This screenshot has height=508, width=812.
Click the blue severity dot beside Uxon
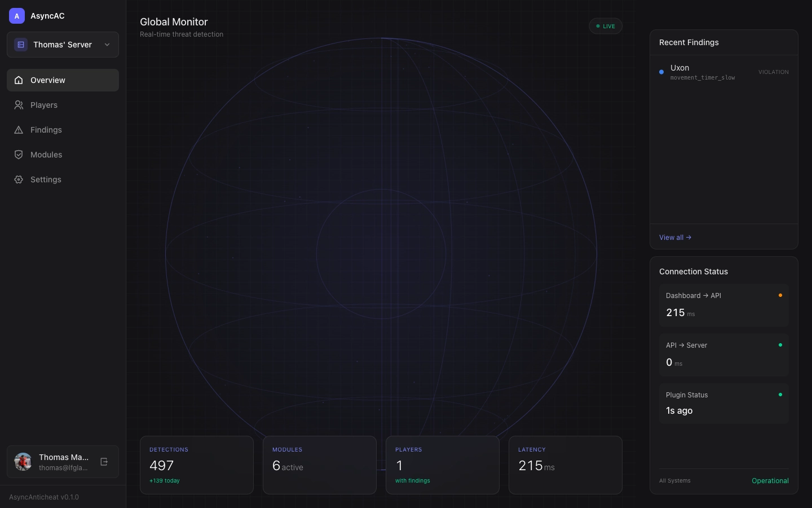pos(661,72)
